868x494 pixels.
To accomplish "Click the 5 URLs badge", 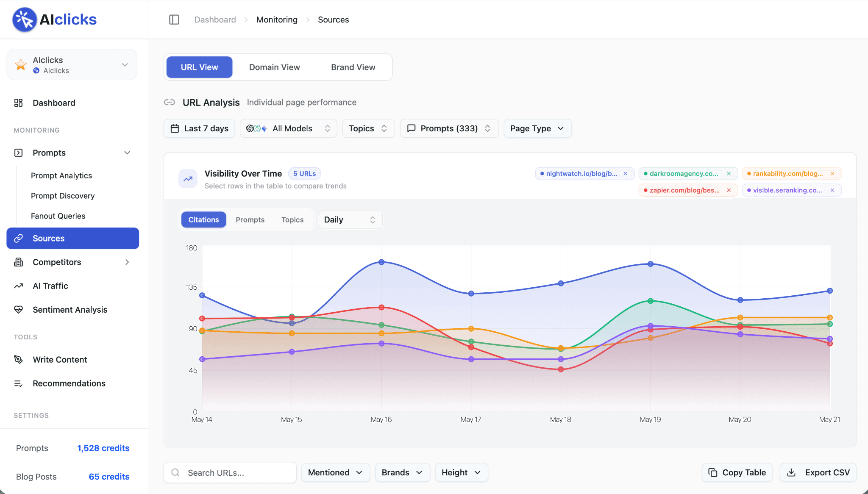I will pos(305,174).
